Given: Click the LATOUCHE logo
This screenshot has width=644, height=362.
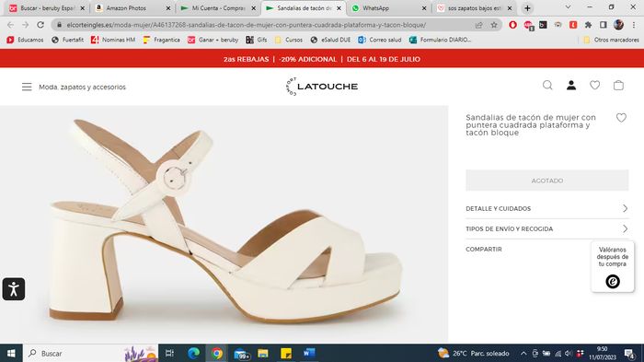Looking at the screenshot, I should pos(322,87).
